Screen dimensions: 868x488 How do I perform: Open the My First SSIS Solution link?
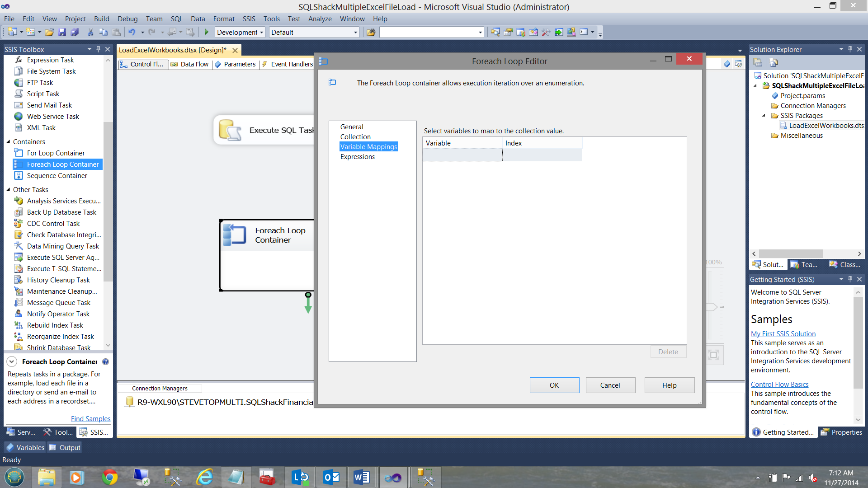point(783,333)
